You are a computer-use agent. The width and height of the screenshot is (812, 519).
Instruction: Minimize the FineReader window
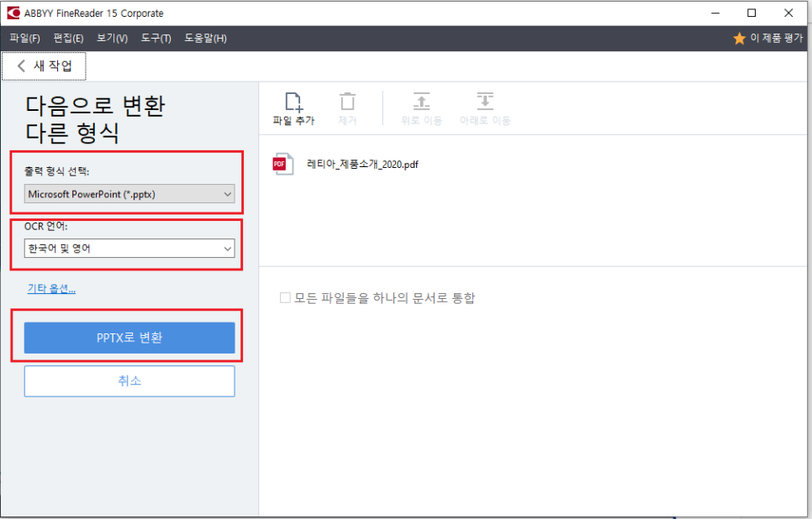(x=715, y=13)
